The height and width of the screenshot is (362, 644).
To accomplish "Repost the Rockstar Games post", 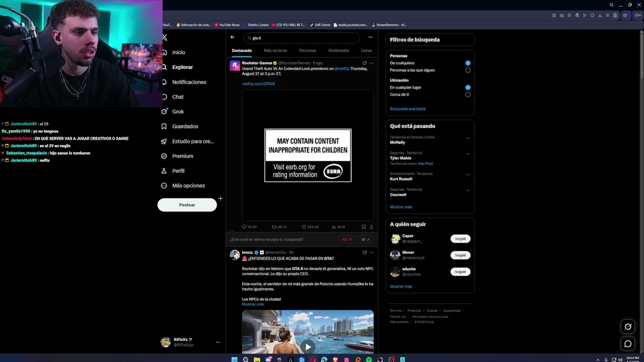I will pyautogui.click(x=279, y=227).
